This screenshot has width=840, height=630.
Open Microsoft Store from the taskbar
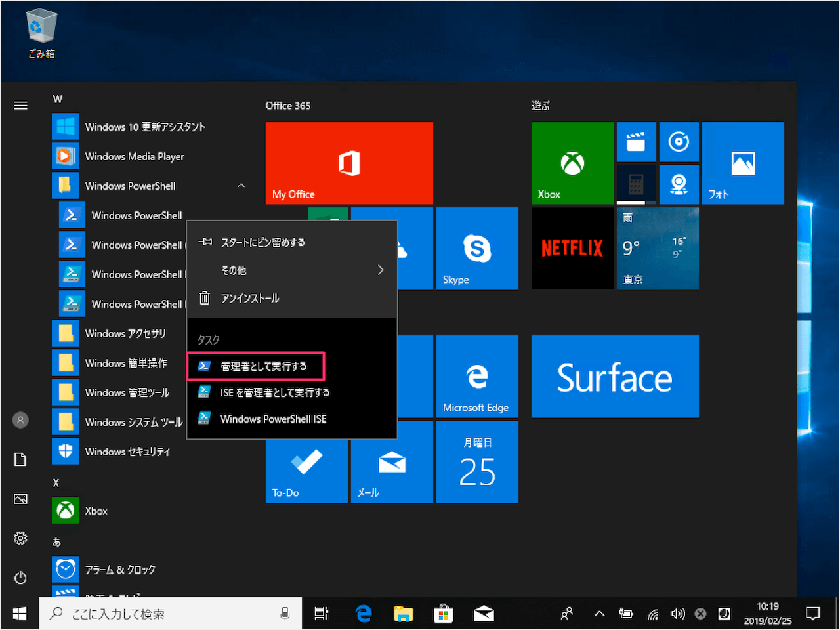tap(443, 614)
